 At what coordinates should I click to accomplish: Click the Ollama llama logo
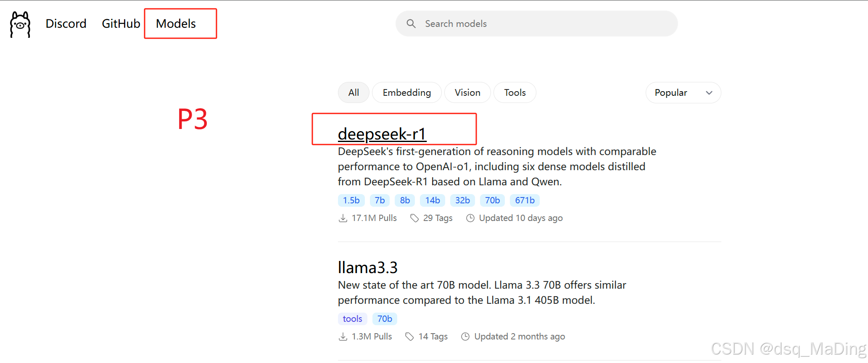click(20, 24)
